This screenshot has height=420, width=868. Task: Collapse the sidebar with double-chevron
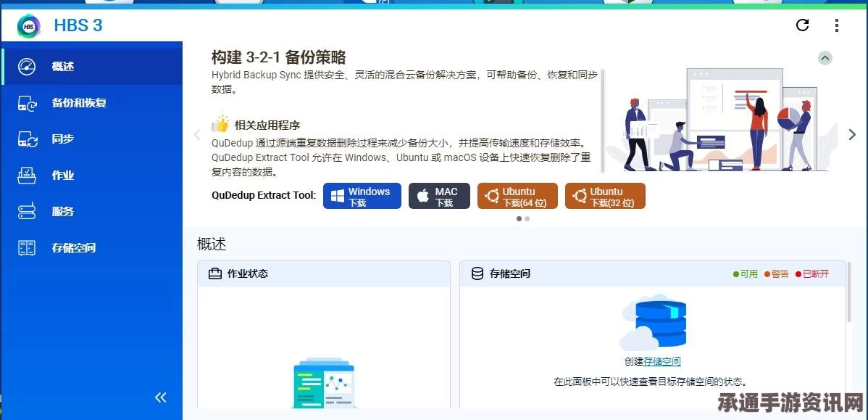tap(161, 397)
